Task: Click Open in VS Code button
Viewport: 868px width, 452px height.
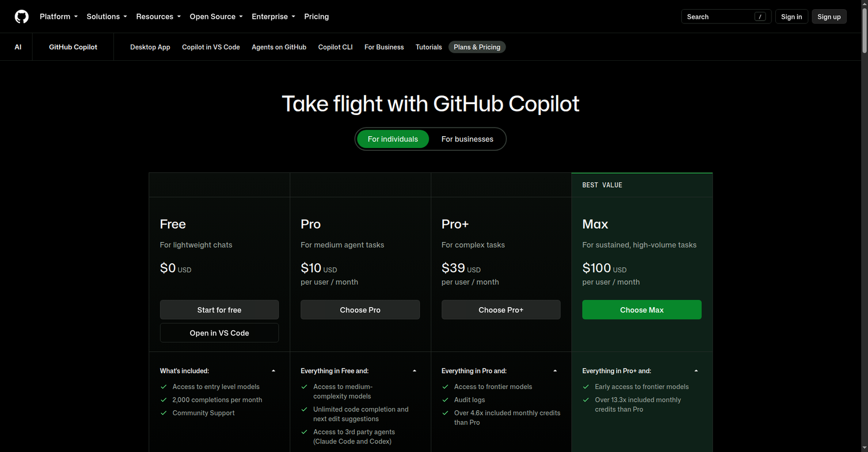Action: [219, 333]
